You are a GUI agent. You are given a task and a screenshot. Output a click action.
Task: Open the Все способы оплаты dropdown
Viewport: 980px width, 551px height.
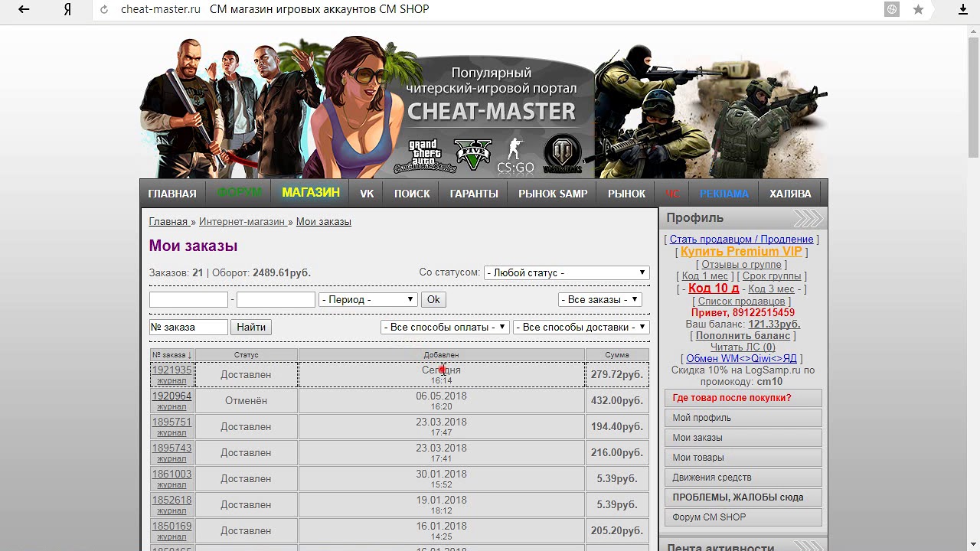coord(445,327)
